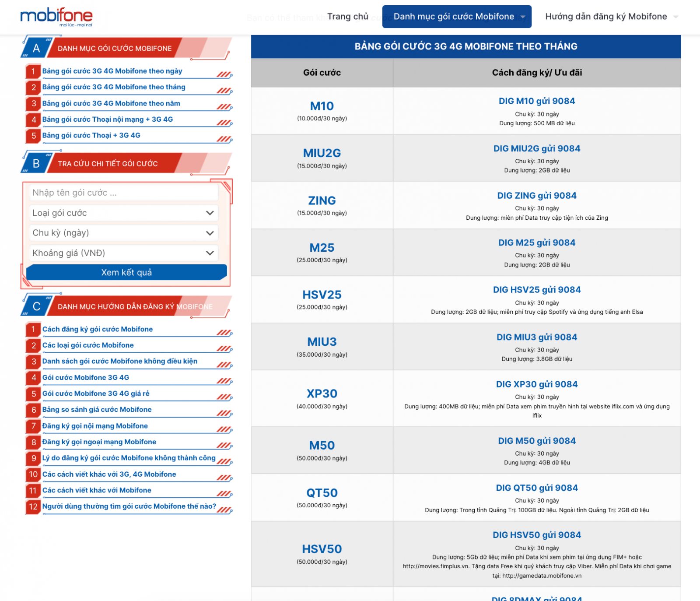Image resolution: width=700 pixels, height=601 pixels.
Task: Open Các loại gói cước Mobifone
Action: tap(88, 345)
